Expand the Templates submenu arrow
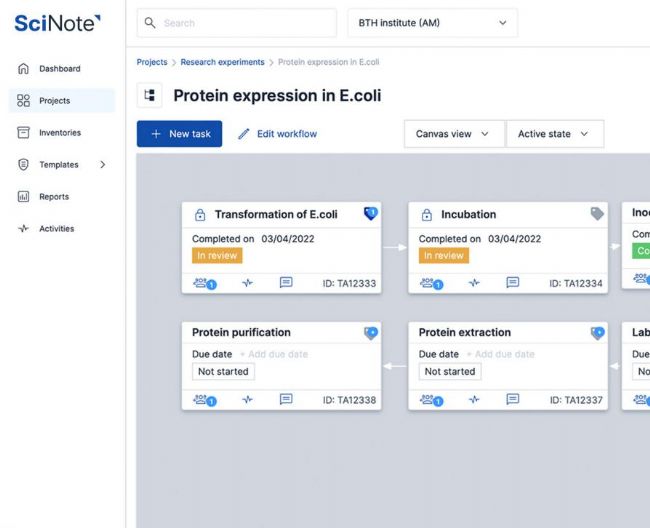Image resolution: width=650 pixels, height=528 pixels. [103, 165]
